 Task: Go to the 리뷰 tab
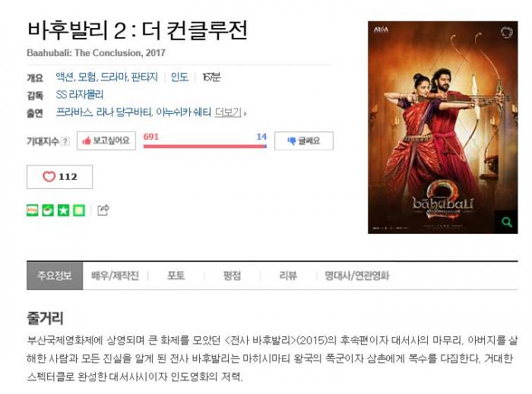(288, 276)
